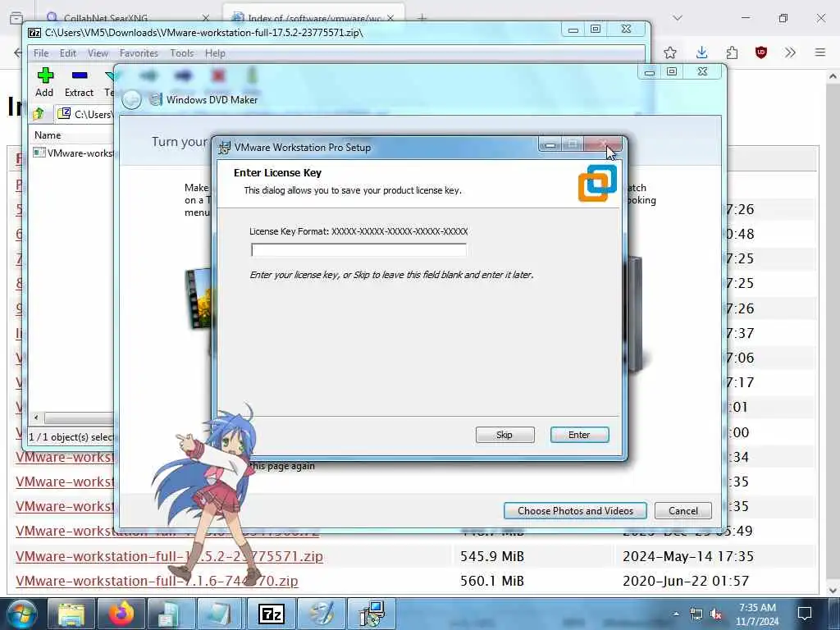This screenshot has height=630, width=840.
Task: Click "2024-May-14 17:35" date cell
Action: (x=688, y=556)
